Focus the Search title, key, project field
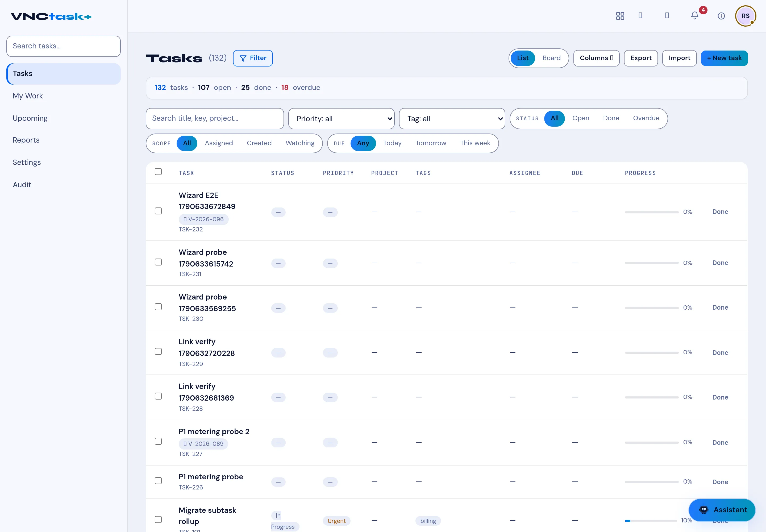The image size is (766, 532). pyautogui.click(x=215, y=119)
